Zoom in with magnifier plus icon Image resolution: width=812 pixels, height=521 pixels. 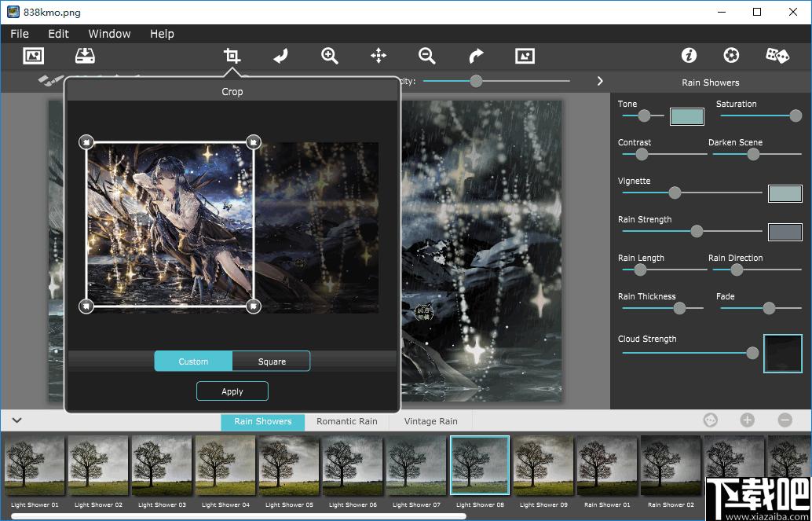329,56
